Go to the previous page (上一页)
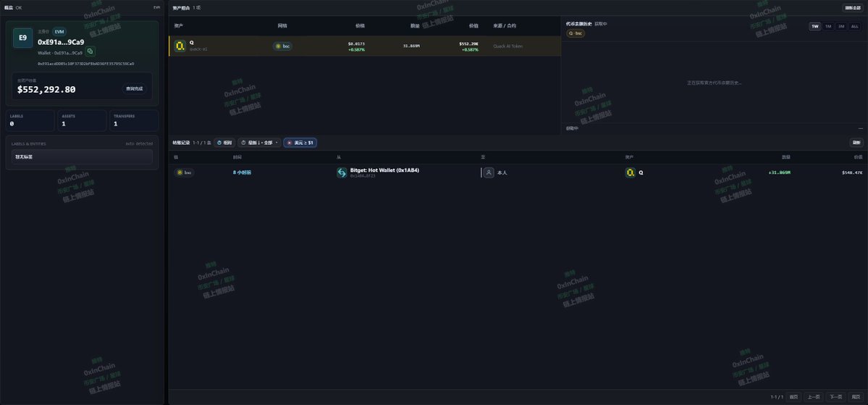This screenshot has height=405, width=868. tap(813, 397)
